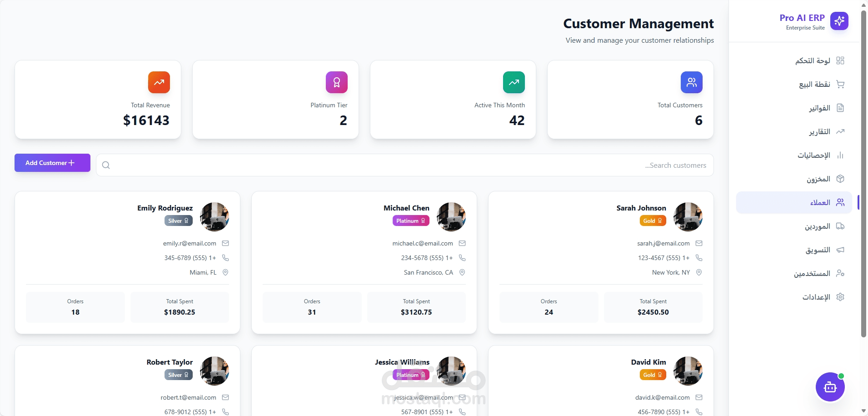Click the Total Revenue orange icon
The image size is (868, 416).
pos(159,82)
